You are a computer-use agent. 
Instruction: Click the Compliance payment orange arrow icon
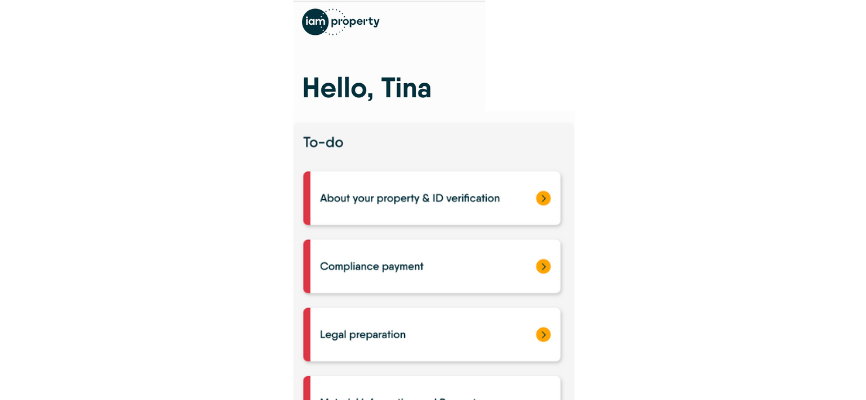pyautogui.click(x=543, y=266)
